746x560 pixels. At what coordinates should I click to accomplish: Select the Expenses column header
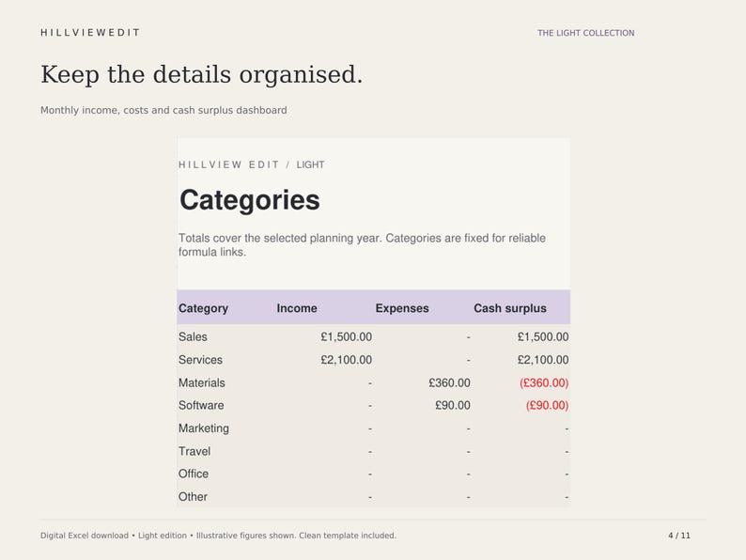pos(402,308)
